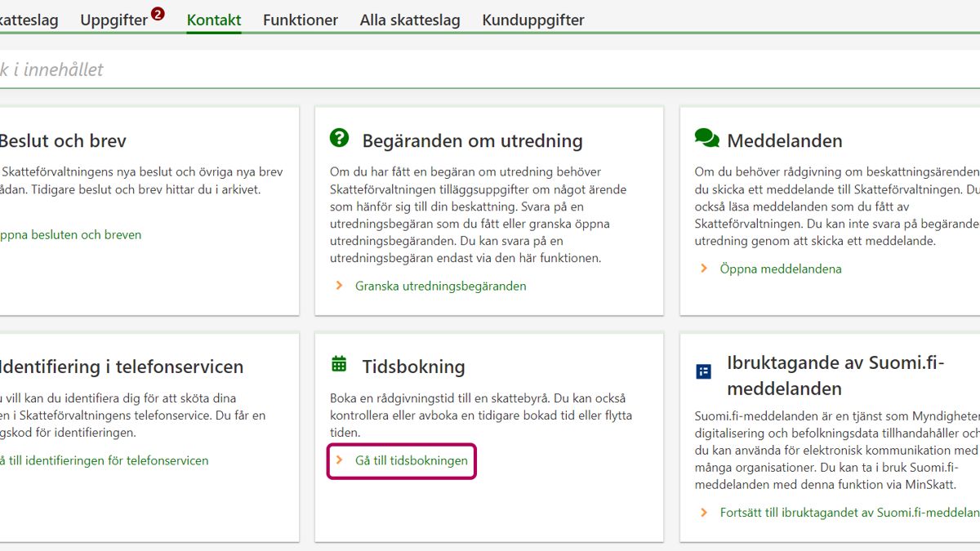Open the besluten och breven link
This screenshot has height=551, width=980.
coord(69,234)
